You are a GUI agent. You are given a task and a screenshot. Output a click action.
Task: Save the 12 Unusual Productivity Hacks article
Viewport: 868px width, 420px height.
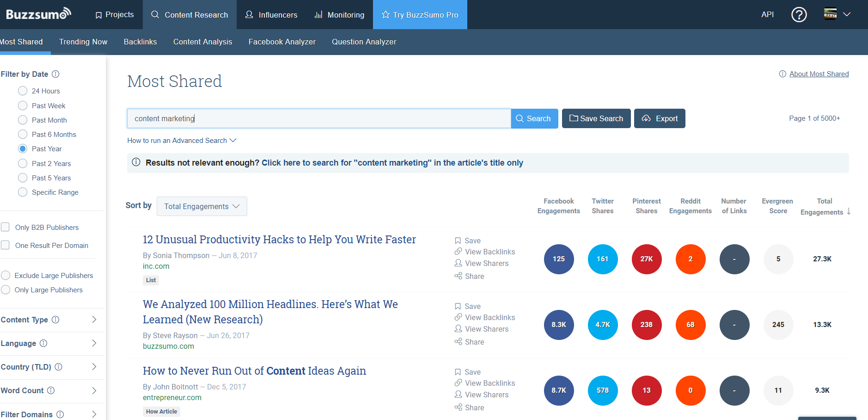tap(468, 241)
